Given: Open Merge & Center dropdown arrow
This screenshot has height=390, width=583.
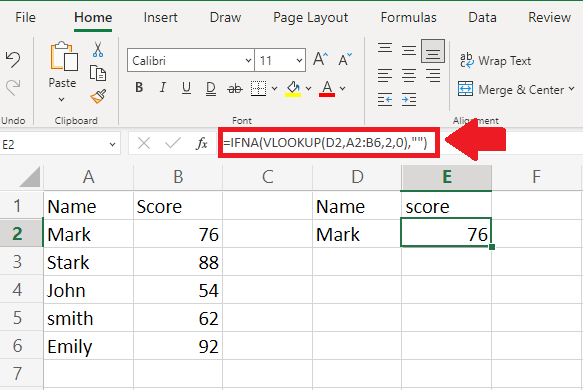Looking at the screenshot, I should point(571,89).
